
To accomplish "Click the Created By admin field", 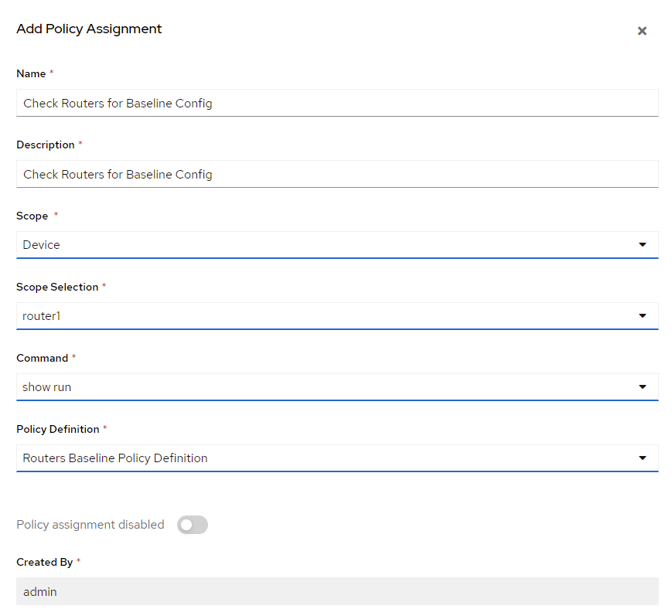I will (x=337, y=591).
